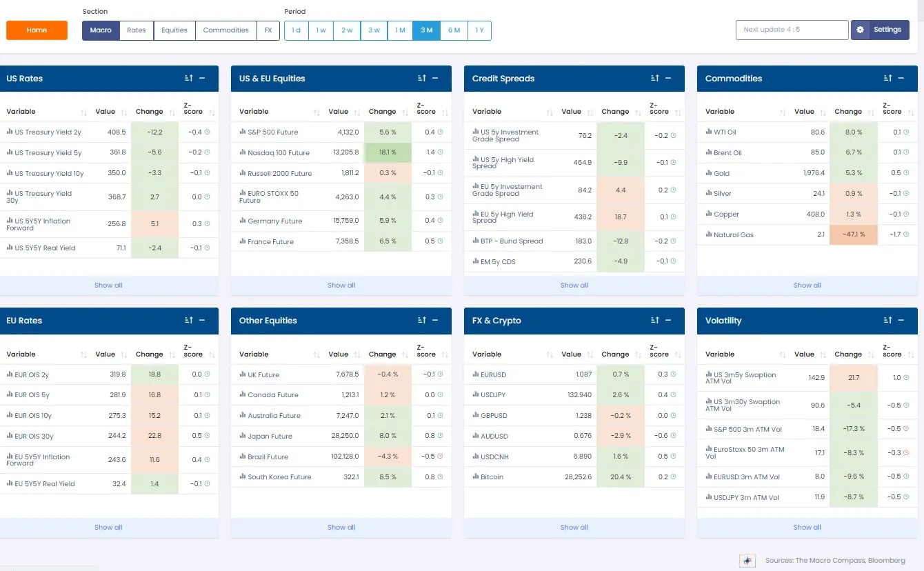The width and height of the screenshot is (924, 571).
Task: Click the clock icon next to Nasdaq 100 Future Z-score
Action: [440, 152]
